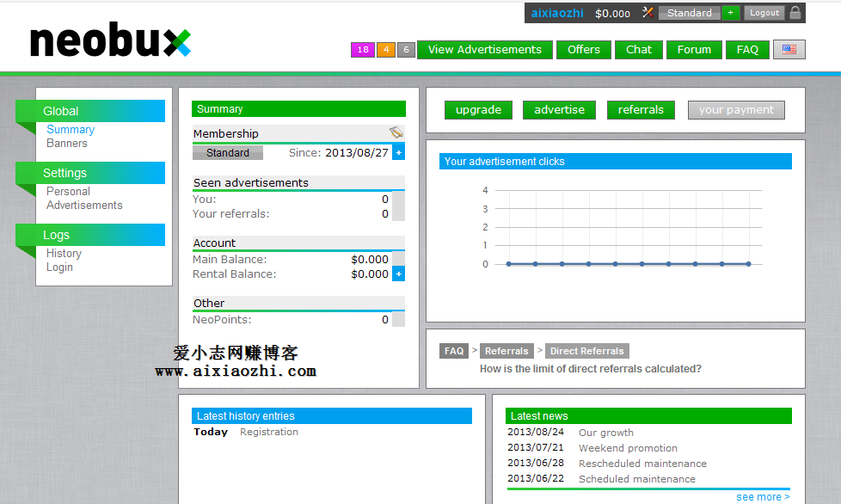Open news dated 2013/06/22 Scheduled maintenance

pyautogui.click(x=636, y=479)
